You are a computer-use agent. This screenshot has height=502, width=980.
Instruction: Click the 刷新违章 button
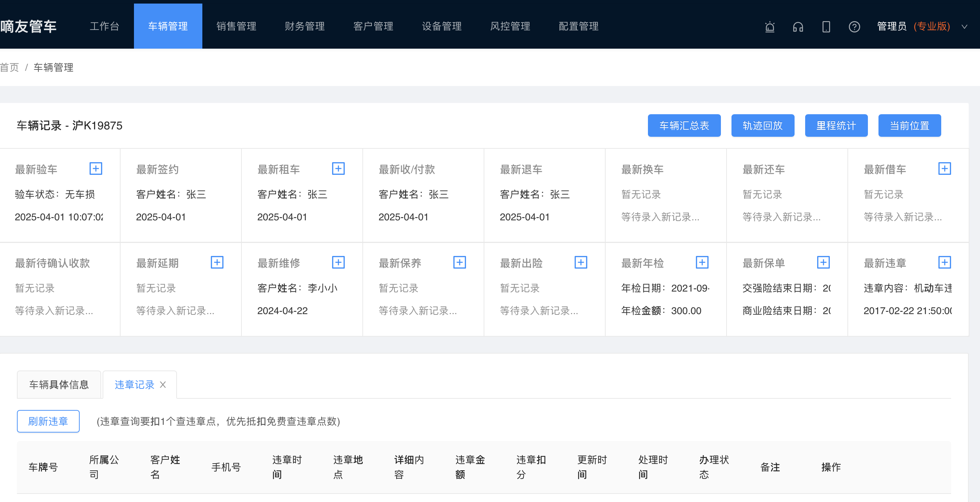coord(48,421)
